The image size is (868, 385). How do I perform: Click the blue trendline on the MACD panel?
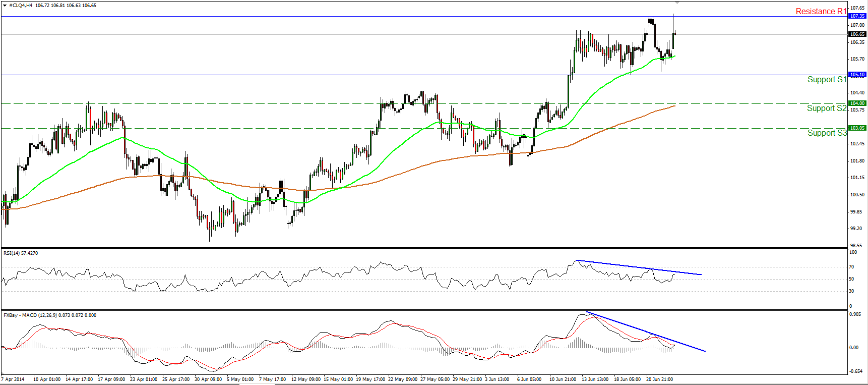point(646,332)
